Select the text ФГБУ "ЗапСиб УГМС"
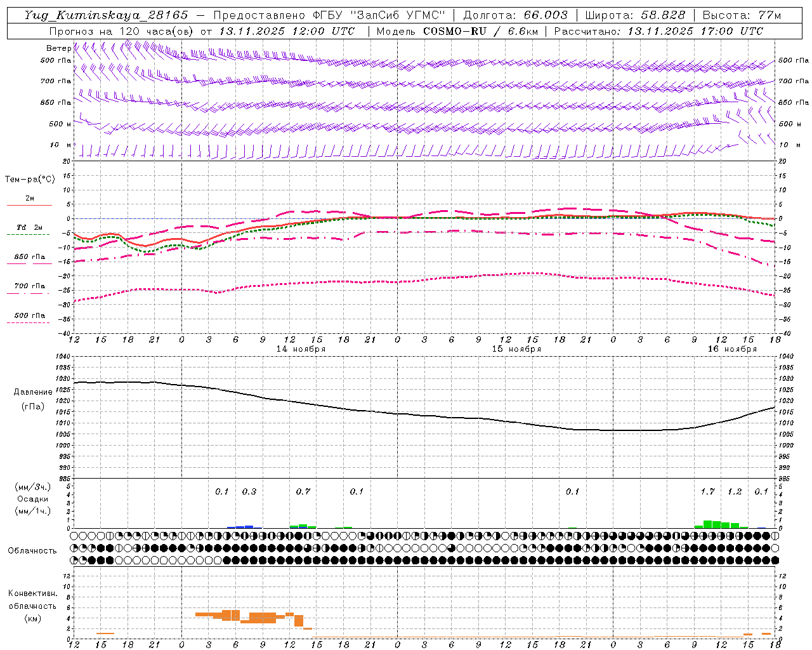 point(379,15)
